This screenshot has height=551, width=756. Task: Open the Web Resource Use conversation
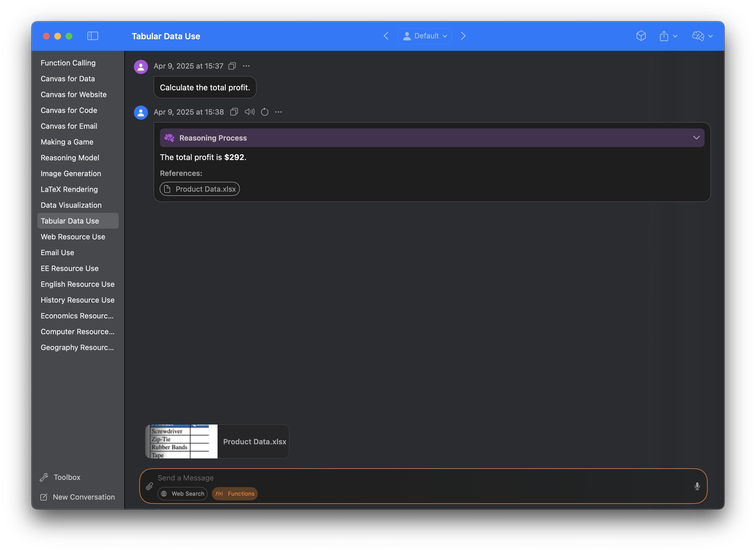73,237
